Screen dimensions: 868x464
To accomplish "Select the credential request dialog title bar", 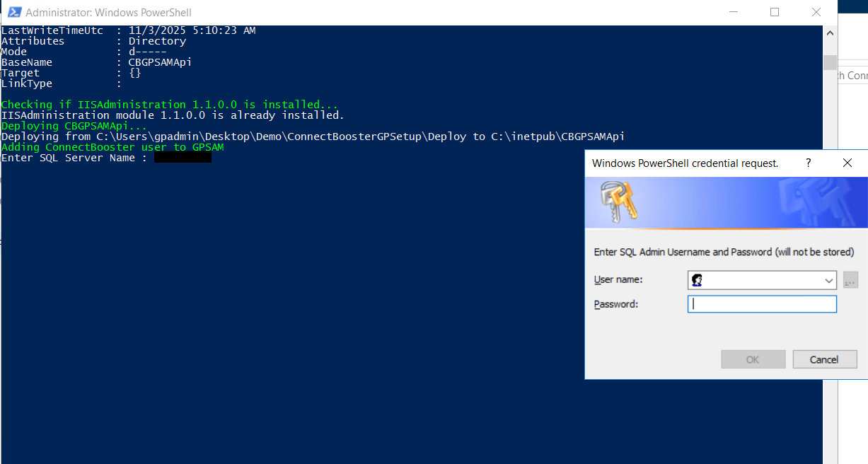I will (685, 163).
